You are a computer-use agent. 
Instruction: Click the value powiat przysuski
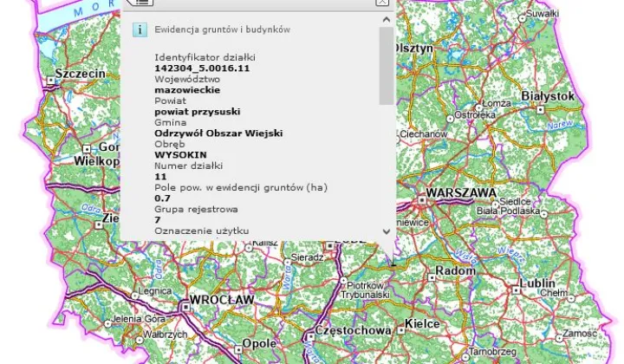tap(198, 112)
